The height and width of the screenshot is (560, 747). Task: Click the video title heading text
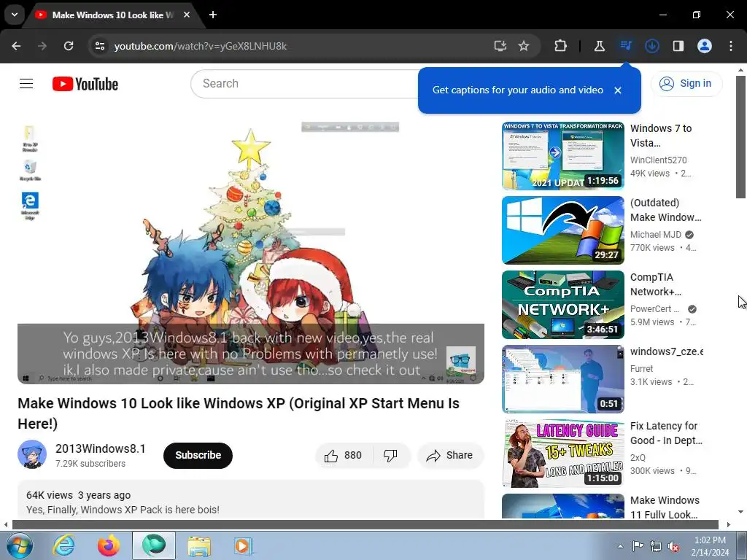click(x=239, y=413)
